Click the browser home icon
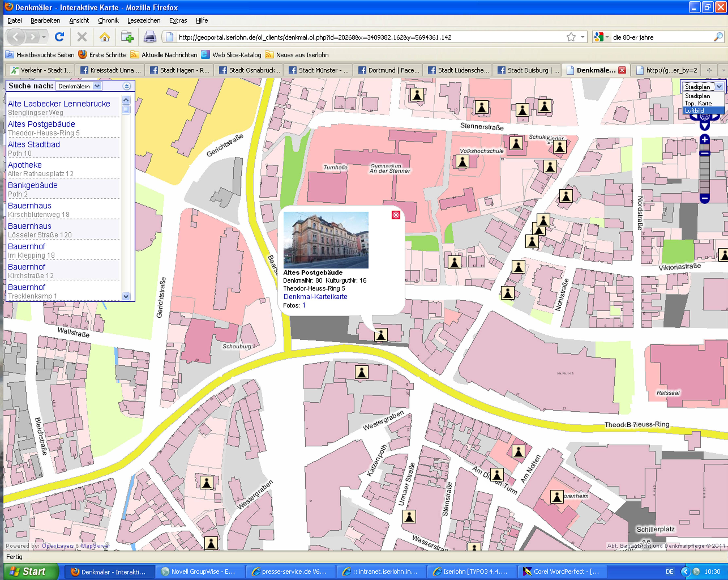Screen dimensions: 728x580 pos(105,37)
